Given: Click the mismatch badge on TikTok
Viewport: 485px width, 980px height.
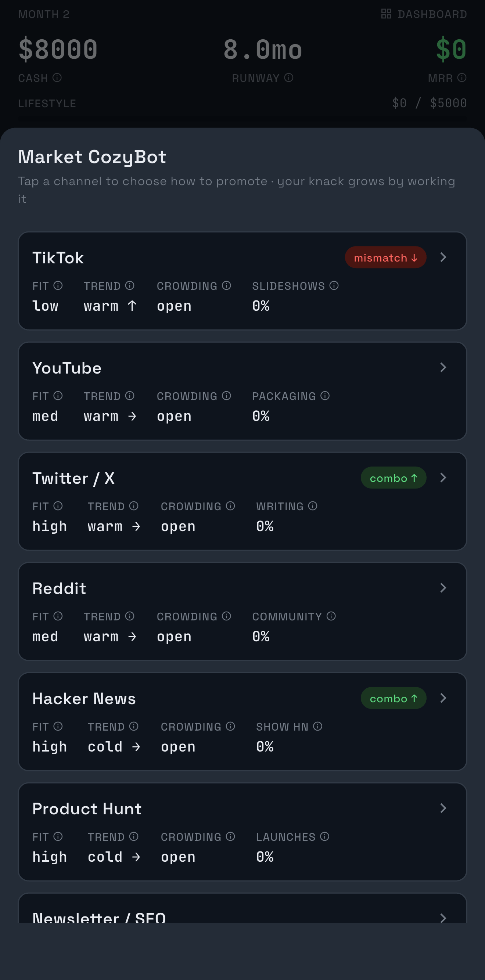Looking at the screenshot, I should [385, 257].
